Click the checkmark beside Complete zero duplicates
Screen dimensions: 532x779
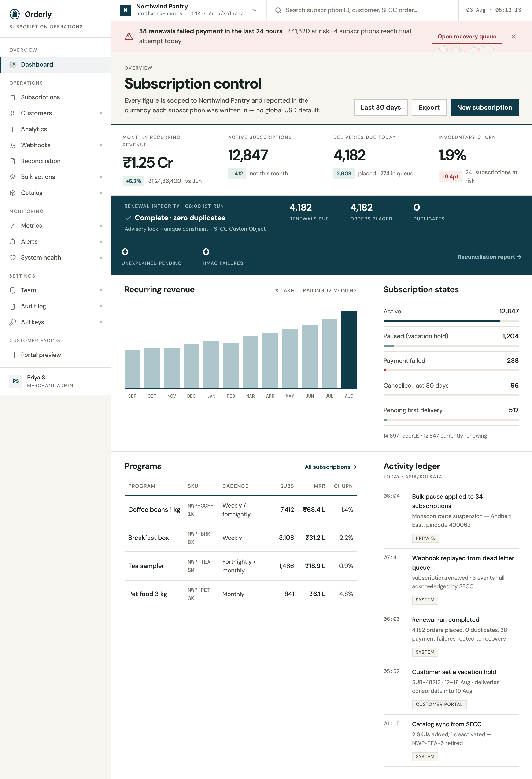tap(128, 218)
